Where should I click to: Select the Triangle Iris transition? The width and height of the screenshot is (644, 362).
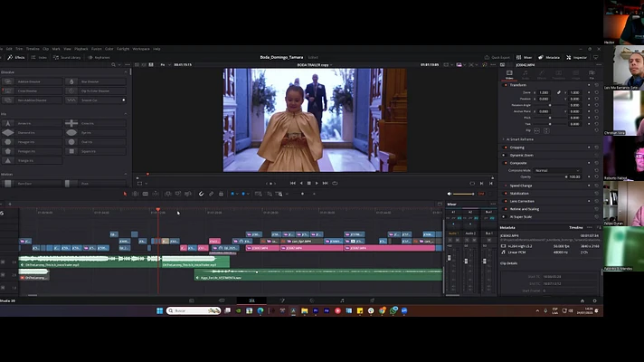(32, 161)
